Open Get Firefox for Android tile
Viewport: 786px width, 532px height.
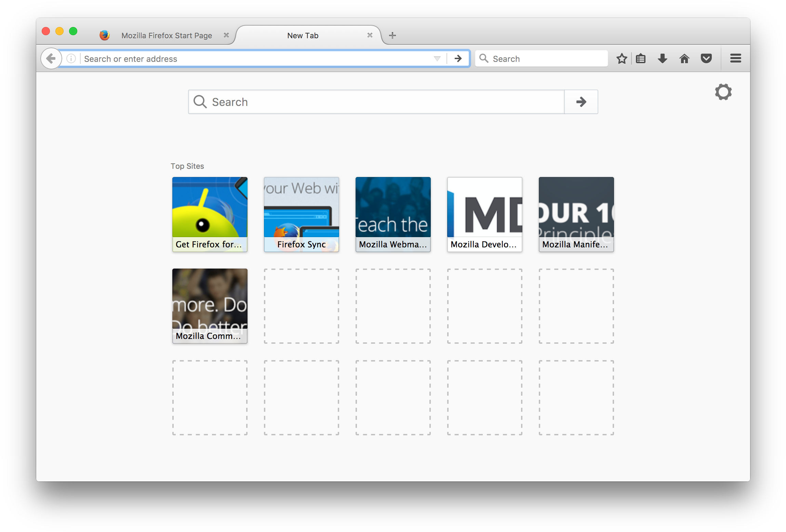[x=210, y=214]
